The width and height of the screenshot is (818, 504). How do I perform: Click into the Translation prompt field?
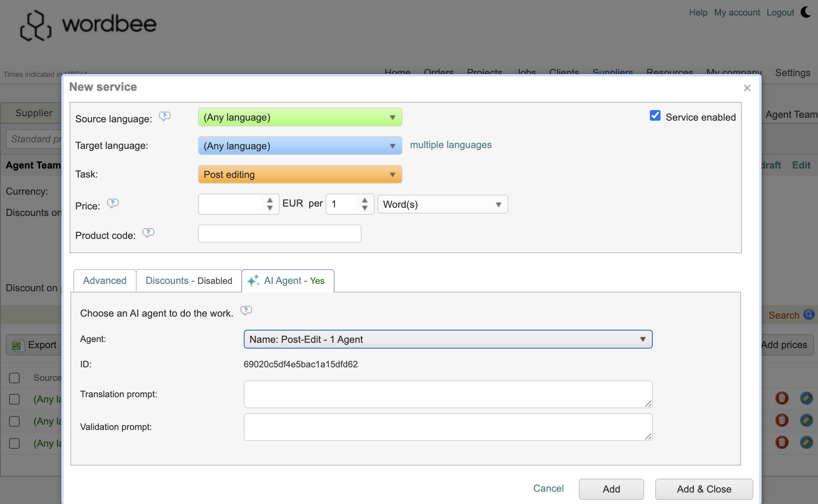coord(447,394)
